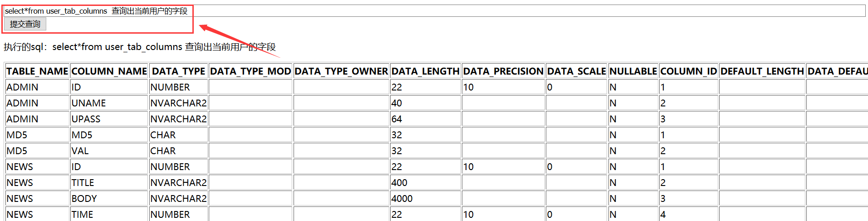This screenshot has height=221, width=868.
Task: Click the DATA_TYPE column header
Action: 178,71
